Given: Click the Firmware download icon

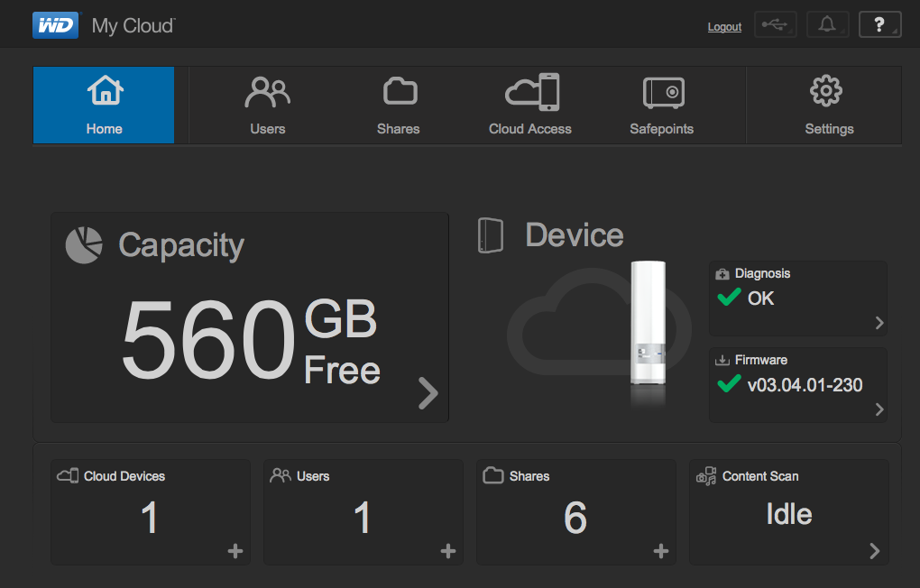Looking at the screenshot, I should coord(722,361).
